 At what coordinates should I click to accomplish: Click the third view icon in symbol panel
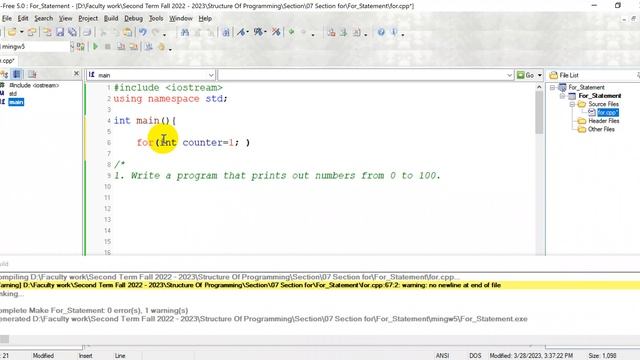pos(32,74)
